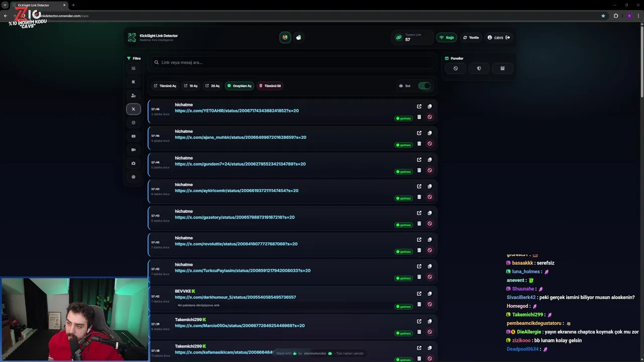This screenshot has width=644, height=362.
Task: Open browser extensions puzzle icon
Action: click(616, 16)
